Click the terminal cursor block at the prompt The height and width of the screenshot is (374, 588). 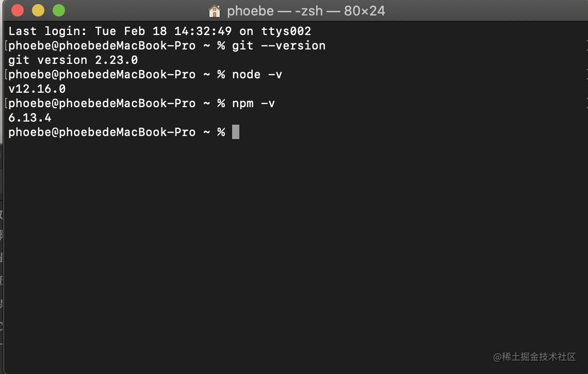click(x=236, y=132)
